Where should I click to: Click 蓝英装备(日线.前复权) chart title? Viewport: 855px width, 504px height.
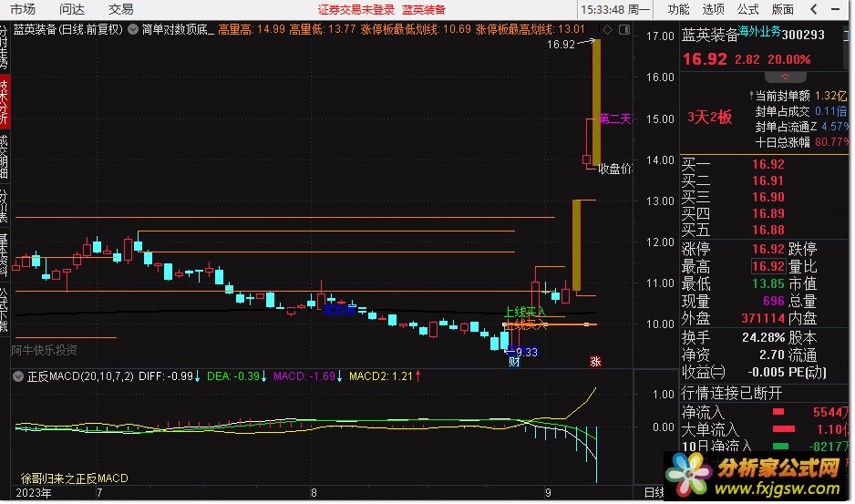tap(68, 29)
